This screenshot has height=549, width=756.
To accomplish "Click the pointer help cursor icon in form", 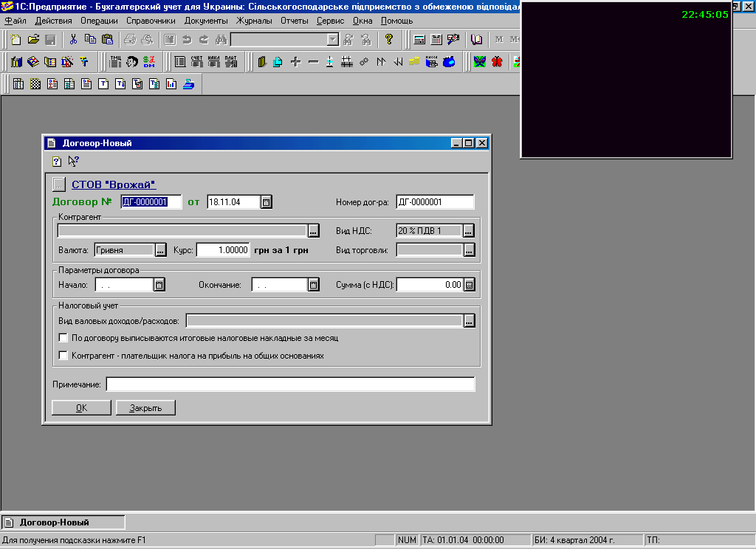I will (73, 162).
